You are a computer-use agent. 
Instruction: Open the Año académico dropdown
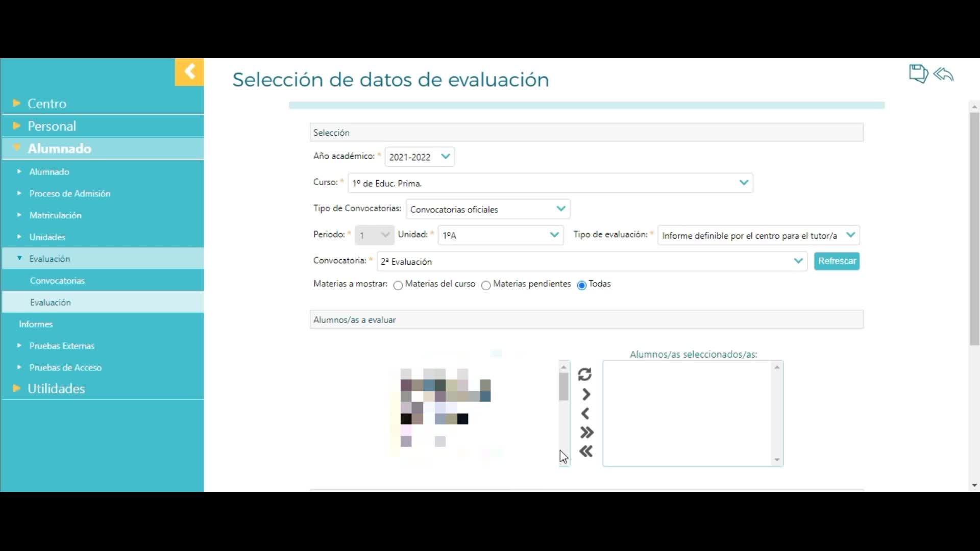[x=420, y=157]
